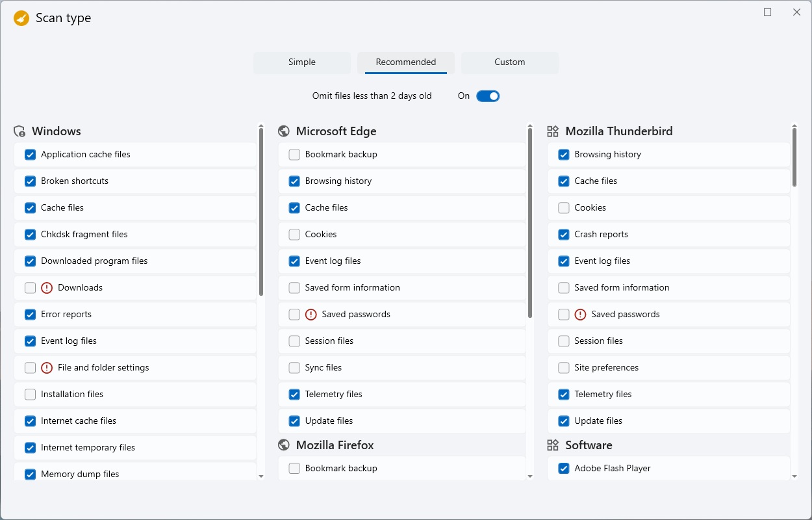Uncheck Thunderbird Crash reports
Screen dimensions: 812x520
[x=564, y=235]
